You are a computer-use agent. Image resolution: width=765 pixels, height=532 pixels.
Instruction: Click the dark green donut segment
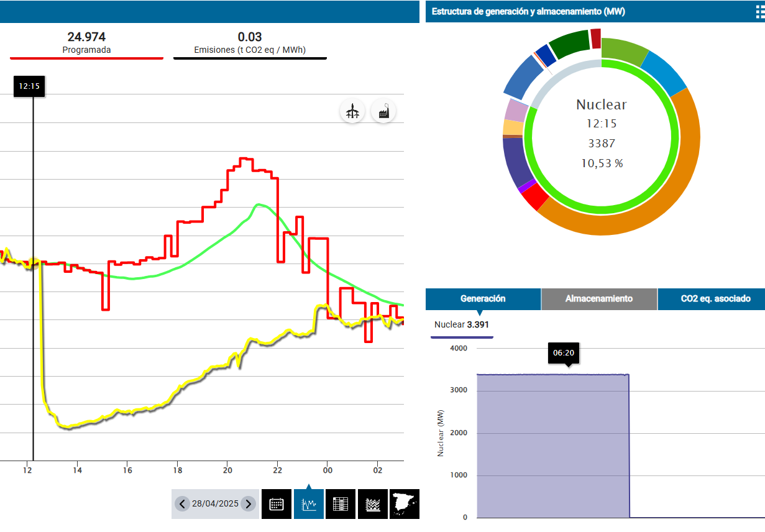click(x=570, y=44)
